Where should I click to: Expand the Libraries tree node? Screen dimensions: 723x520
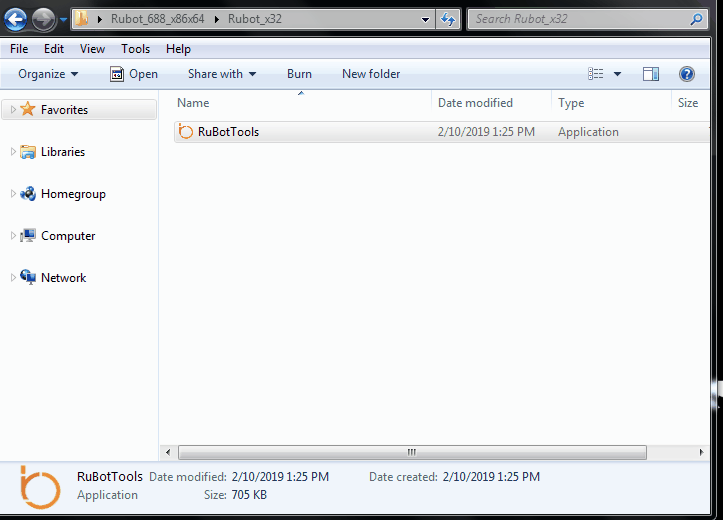[x=13, y=151]
